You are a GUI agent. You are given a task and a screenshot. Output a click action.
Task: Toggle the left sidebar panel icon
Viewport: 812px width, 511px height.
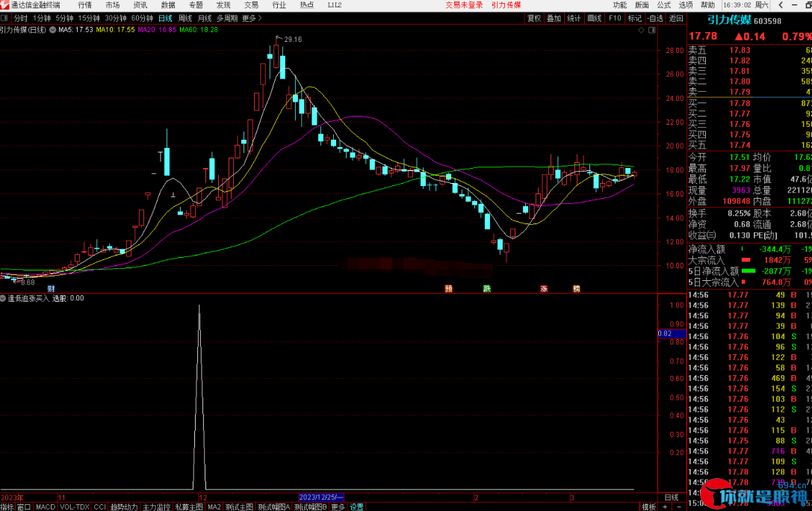[x=4, y=18]
